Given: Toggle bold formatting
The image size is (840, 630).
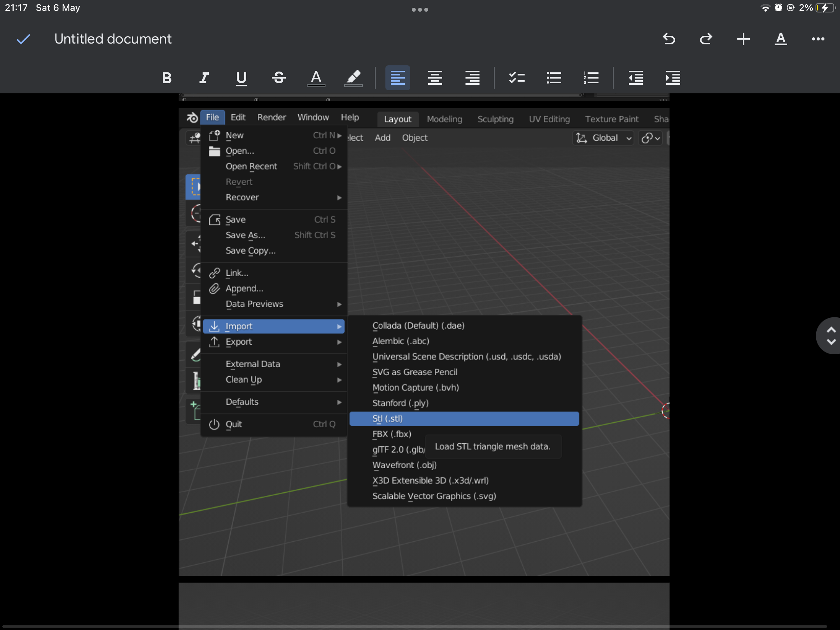Looking at the screenshot, I should pyautogui.click(x=167, y=78).
